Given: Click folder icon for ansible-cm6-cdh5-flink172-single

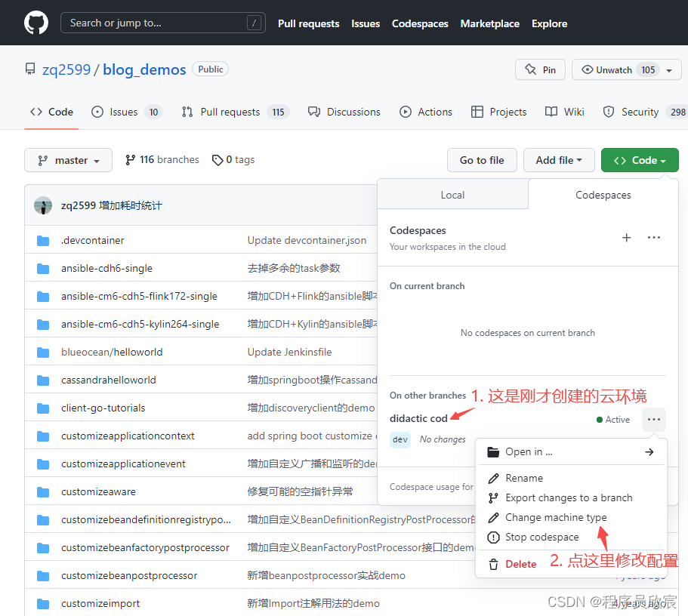Looking at the screenshot, I should tap(43, 297).
